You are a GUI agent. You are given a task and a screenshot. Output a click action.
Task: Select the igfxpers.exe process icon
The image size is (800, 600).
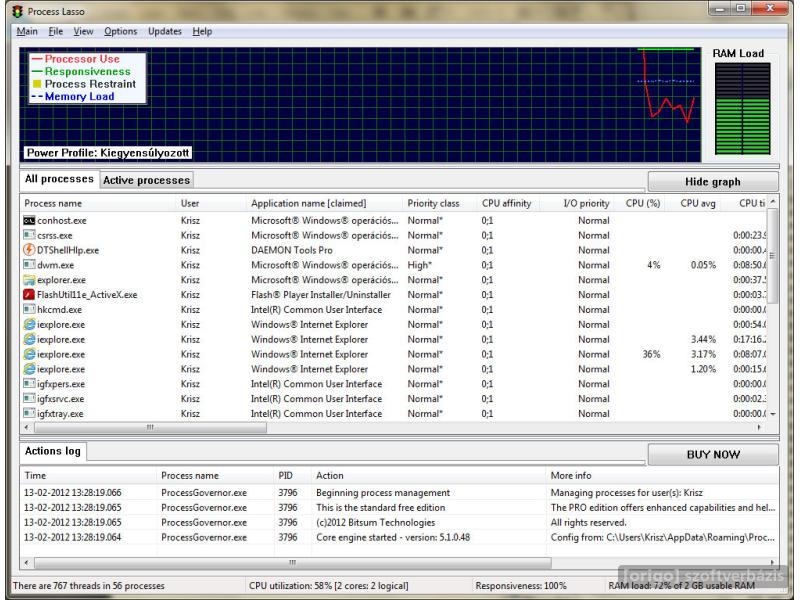click(29, 384)
